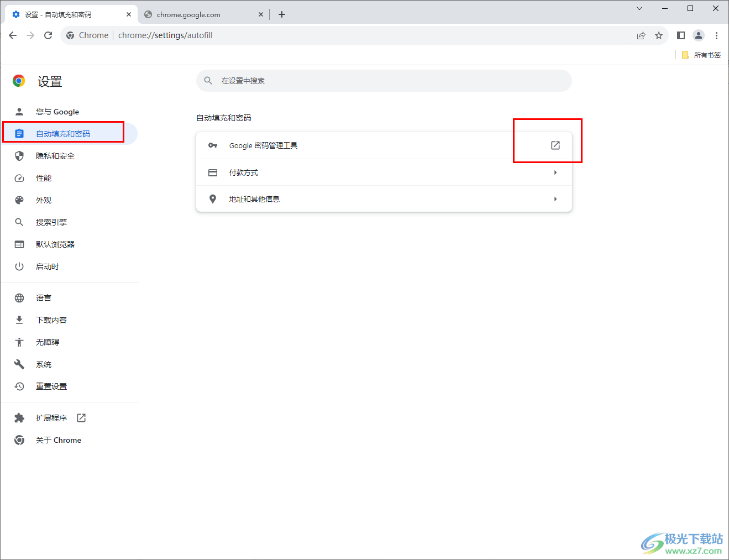
Task: Click the magnifier icon in settings search
Action: (208, 81)
